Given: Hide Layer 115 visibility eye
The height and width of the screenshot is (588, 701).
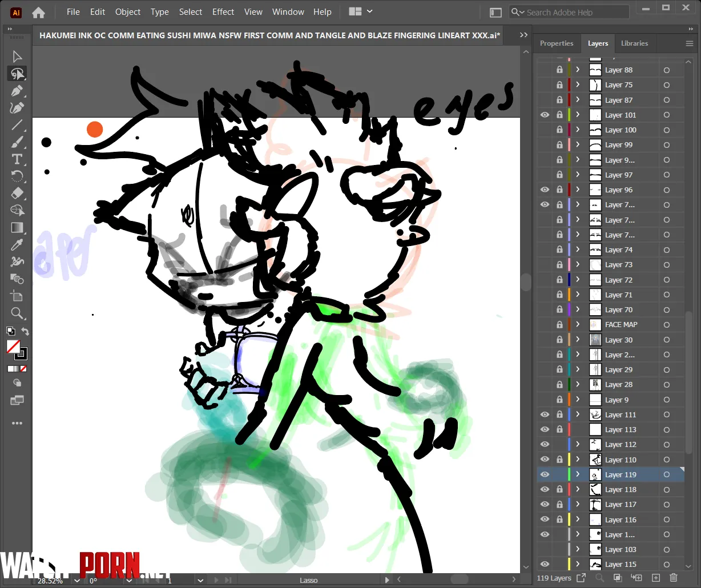Looking at the screenshot, I should click(x=545, y=564).
